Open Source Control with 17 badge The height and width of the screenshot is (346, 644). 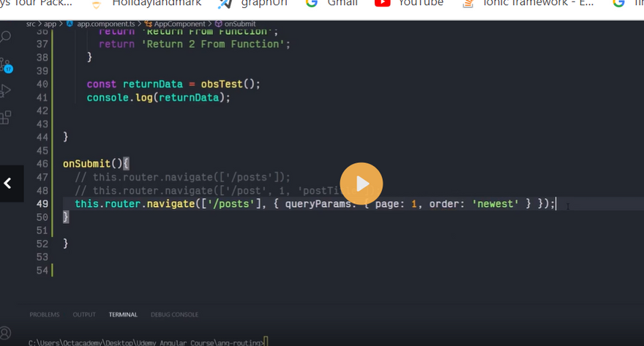[7, 65]
